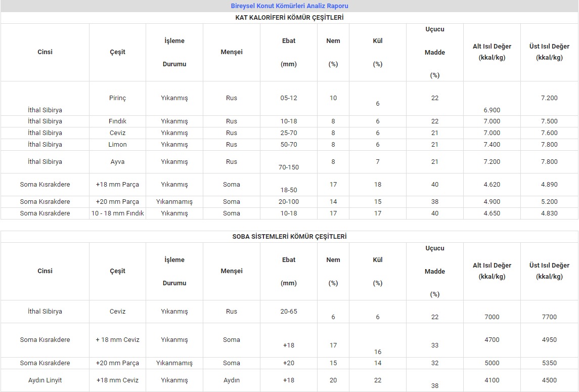
Task: Click the Ceviz cell in the 20-65 row
Action: click(117, 311)
